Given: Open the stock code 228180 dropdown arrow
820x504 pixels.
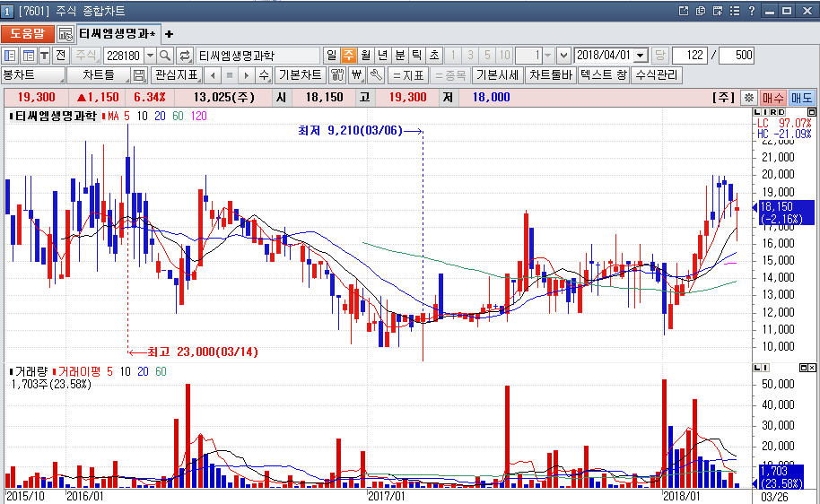Looking at the screenshot, I should click(x=150, y=56).
